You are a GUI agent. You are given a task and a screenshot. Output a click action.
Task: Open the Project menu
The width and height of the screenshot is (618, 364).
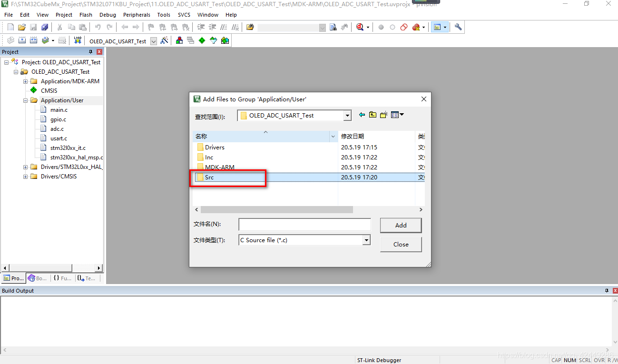tap(64, 15)
